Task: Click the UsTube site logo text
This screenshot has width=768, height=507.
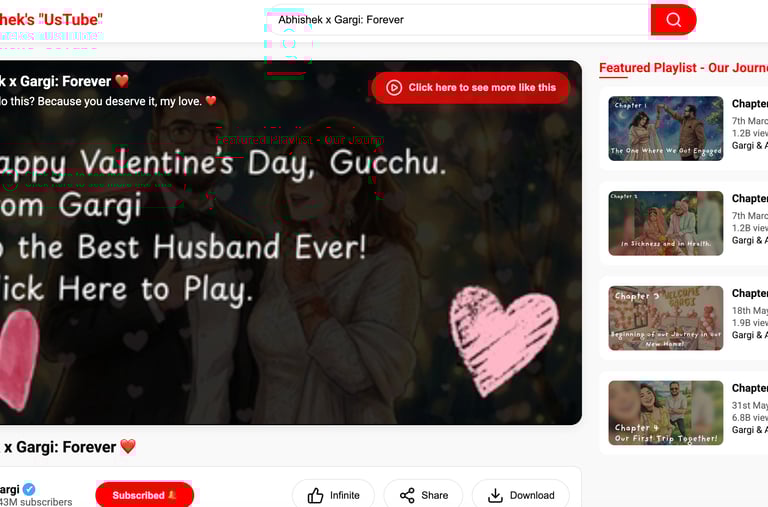Action: tap(51, 20)
